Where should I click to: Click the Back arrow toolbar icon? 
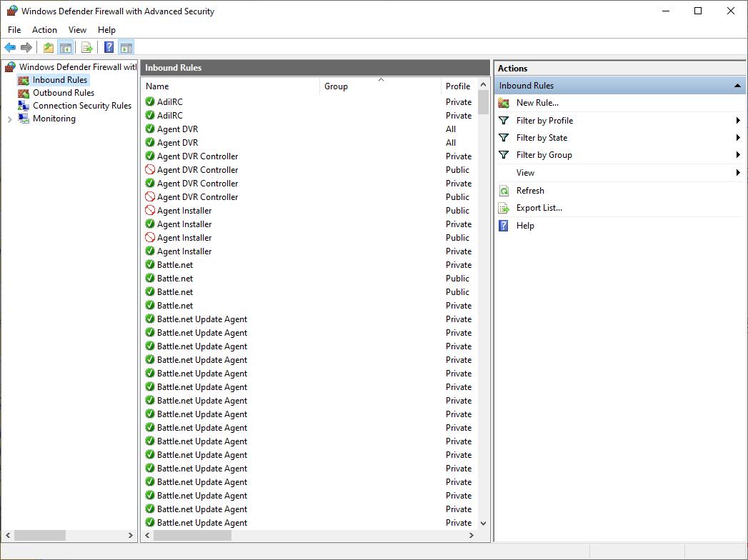(10, 47)
